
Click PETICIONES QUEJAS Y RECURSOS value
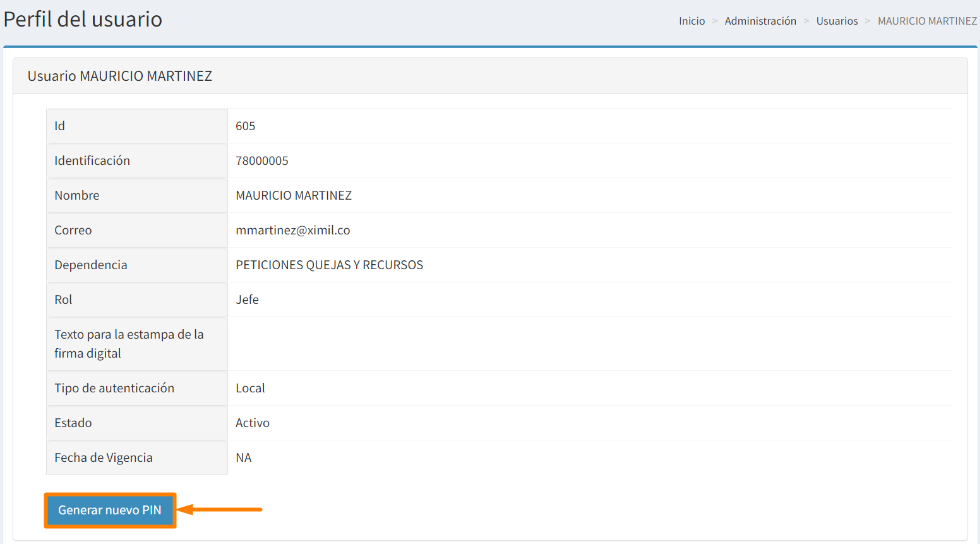tap(329, 265)
